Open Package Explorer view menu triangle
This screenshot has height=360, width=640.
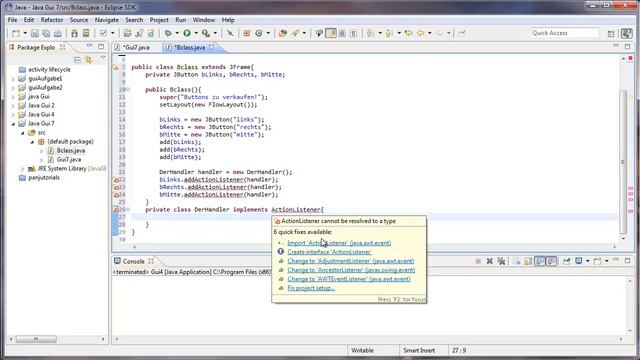tap(102, 58)
